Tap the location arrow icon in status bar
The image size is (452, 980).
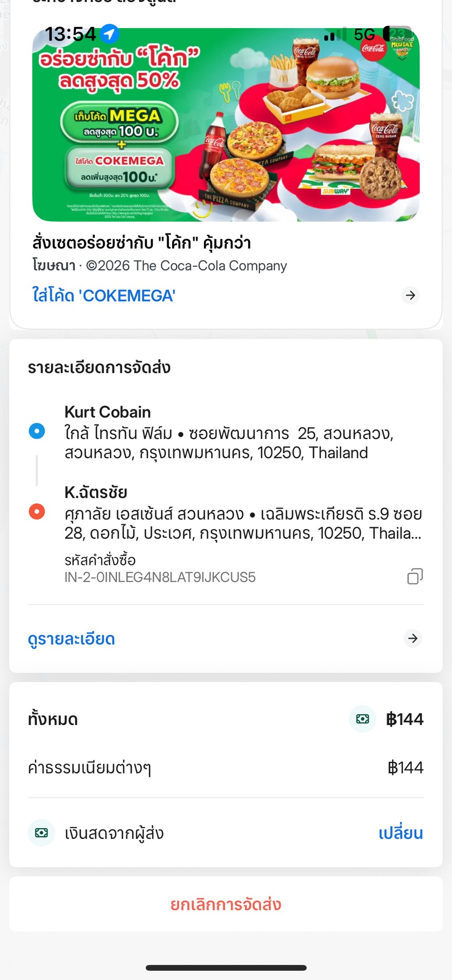(x=109, y=34)
